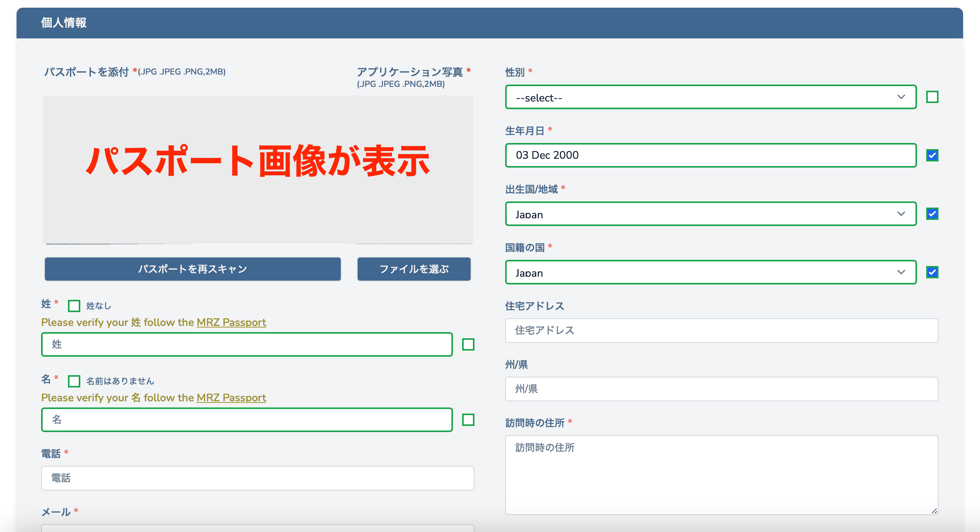
Task: Open the 性別 select dropdown
Action: 710,97
